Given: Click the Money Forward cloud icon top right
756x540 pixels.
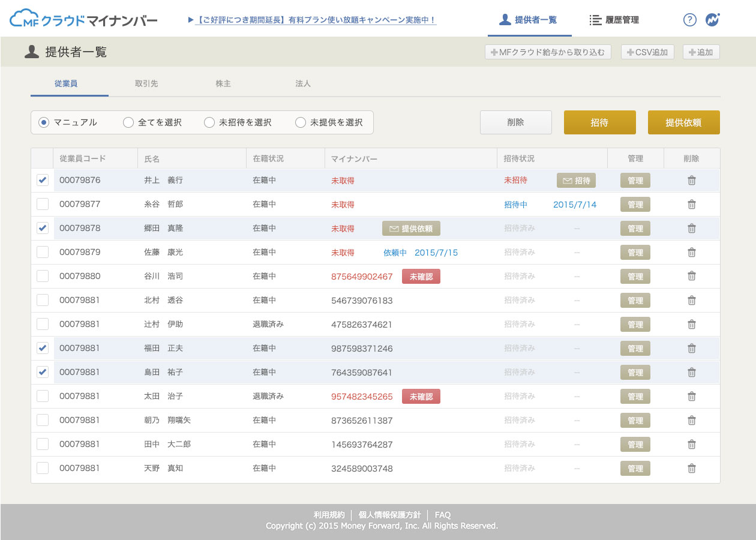Looking at the screenshot, I should point(712,20).
